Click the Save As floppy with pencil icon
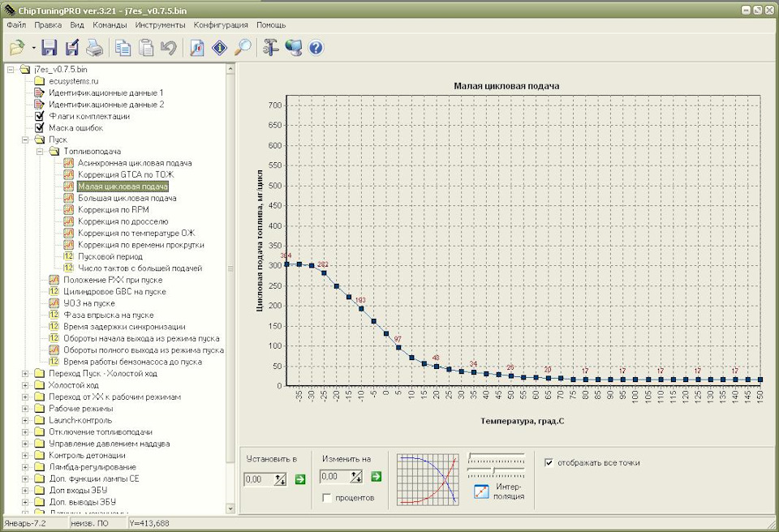 (x=72, y=48)
